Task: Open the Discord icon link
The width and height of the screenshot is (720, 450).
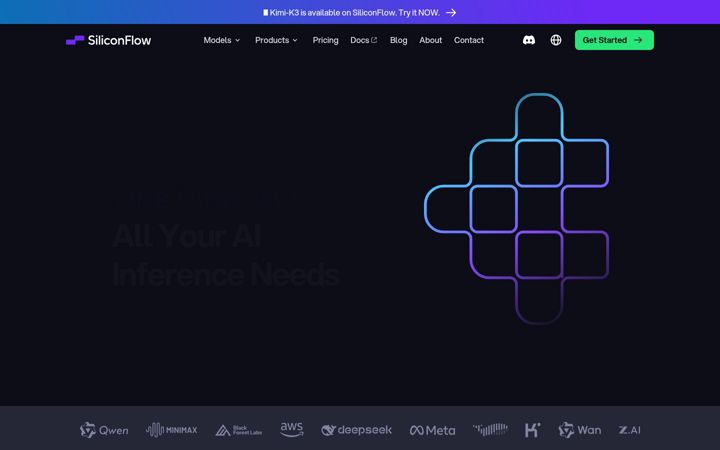Action: pos(529,40)
